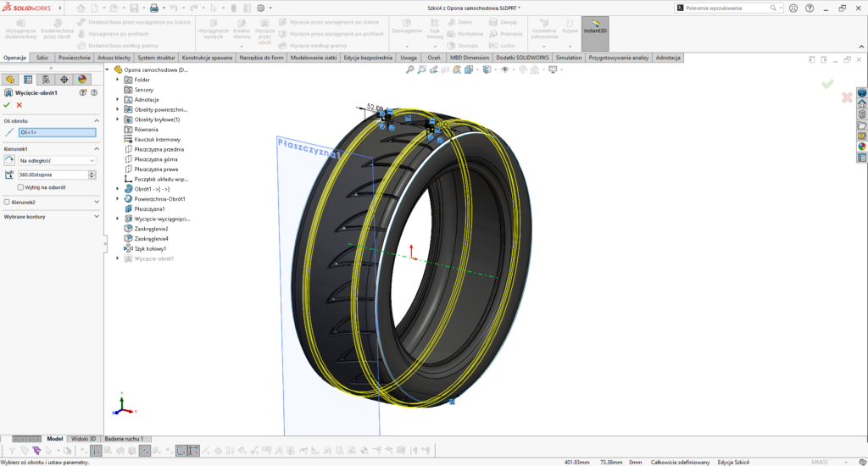Select Zaokrąglenie2 feature in the tree
Screen dimensions: 868x466
coord(151,229)
